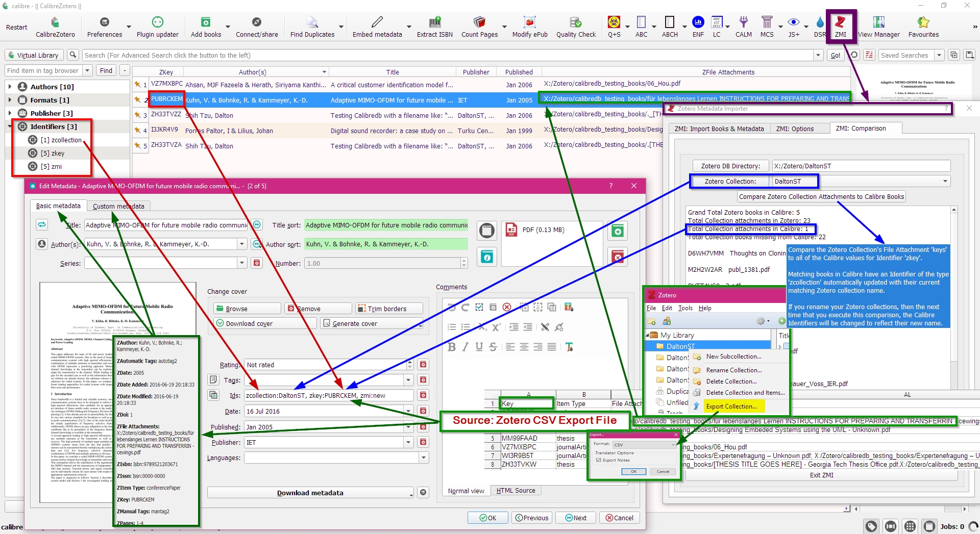Screen dimensions: 980x534
Task: Click the JS+ eye toolbar icon
Action: pos(794,27)
